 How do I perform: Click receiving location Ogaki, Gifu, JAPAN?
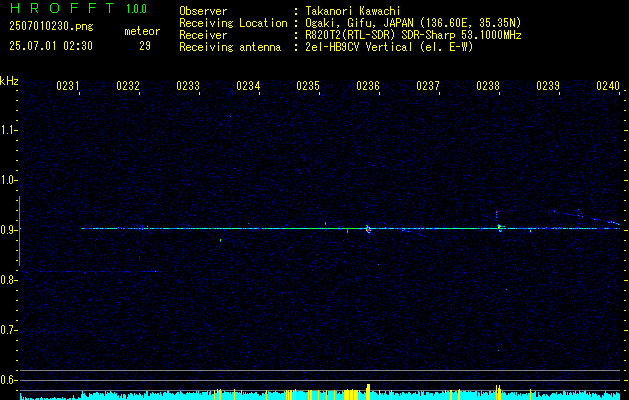pos(362,23)
